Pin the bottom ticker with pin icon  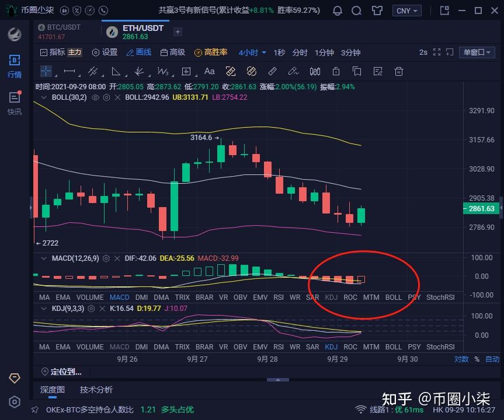[x=34, y=409]
